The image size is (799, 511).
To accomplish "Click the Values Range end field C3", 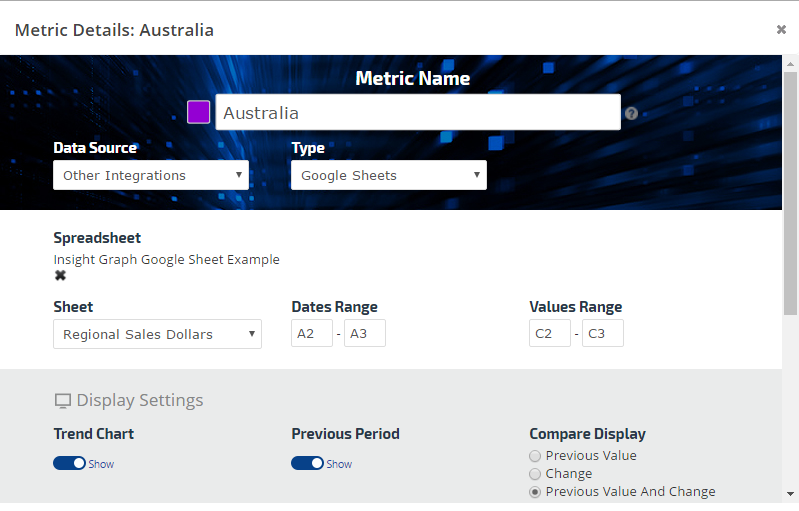I will tap(602, 334).
